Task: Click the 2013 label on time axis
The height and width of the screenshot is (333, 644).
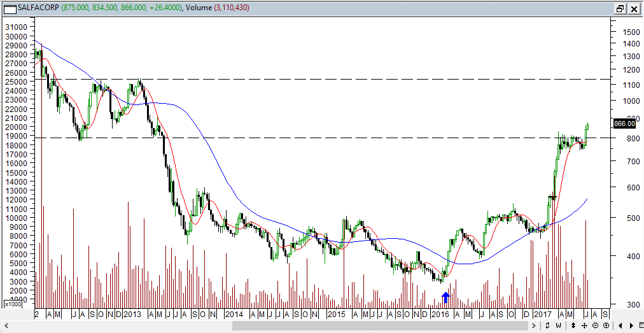Action: [132, 315]
